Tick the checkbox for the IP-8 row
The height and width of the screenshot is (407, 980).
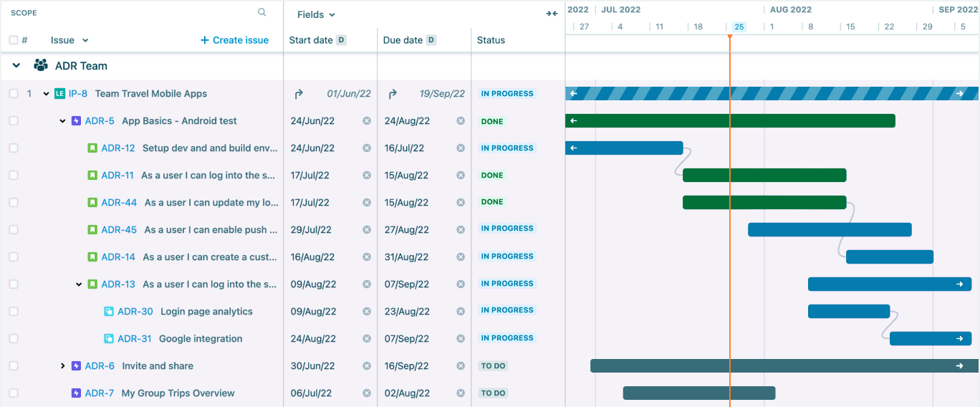(14, 94)
